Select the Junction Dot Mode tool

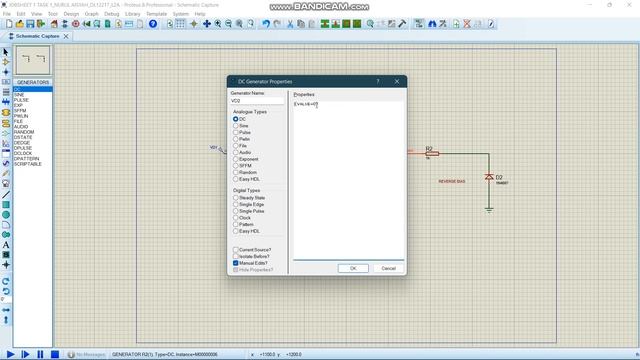click(6, 72)
